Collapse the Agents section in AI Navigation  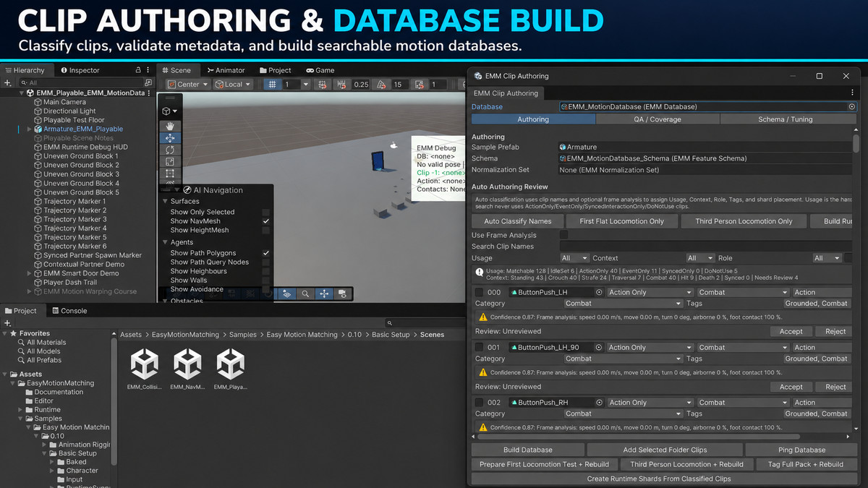(166, 243)
